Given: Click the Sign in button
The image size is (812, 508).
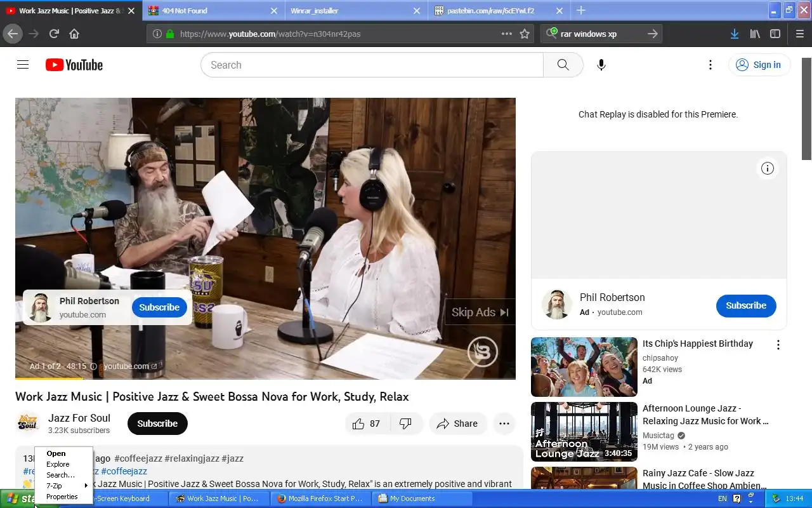Looking at the screenshot, I should (x=759, y=65).
